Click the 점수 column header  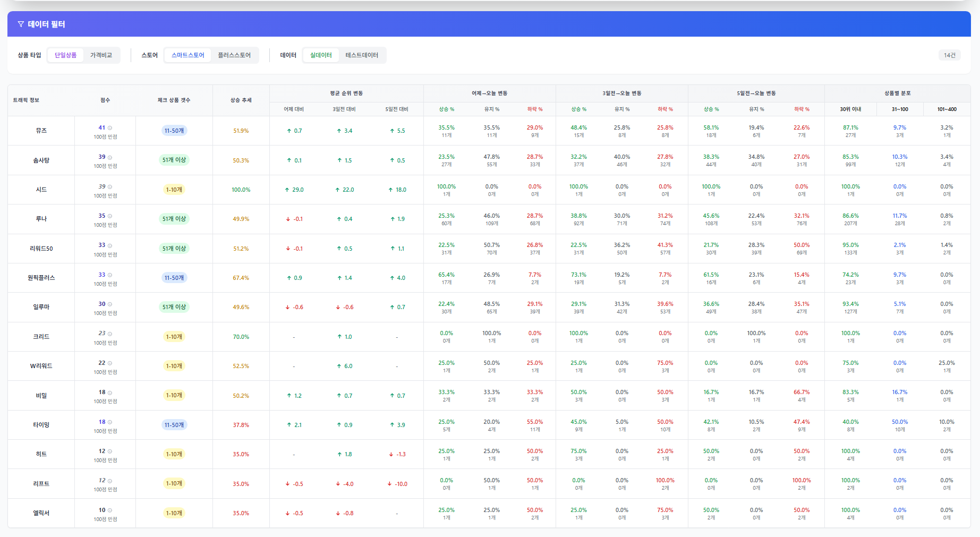(105, 100)
